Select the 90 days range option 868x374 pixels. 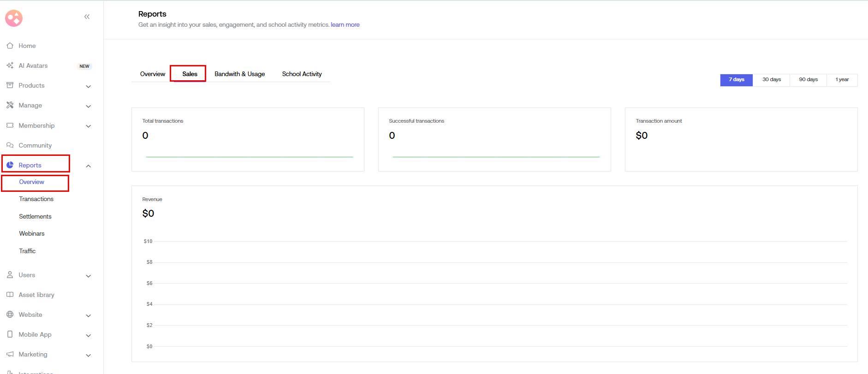coord(808,80)
